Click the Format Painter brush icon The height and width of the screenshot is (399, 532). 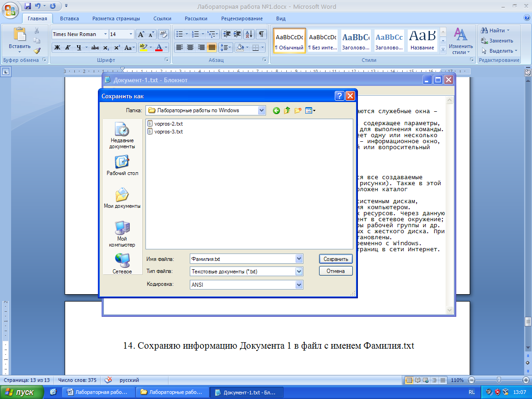(x=37, y=51)
